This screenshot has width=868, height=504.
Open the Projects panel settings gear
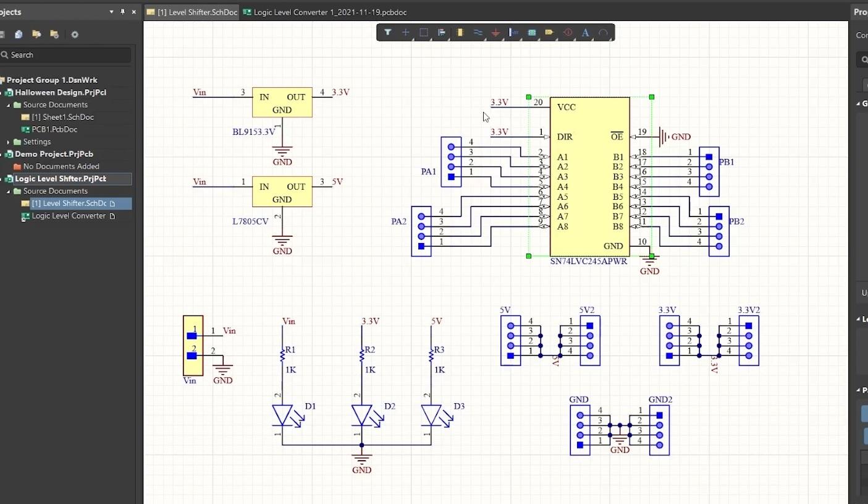pyautogui.click(x=75, y=35)
